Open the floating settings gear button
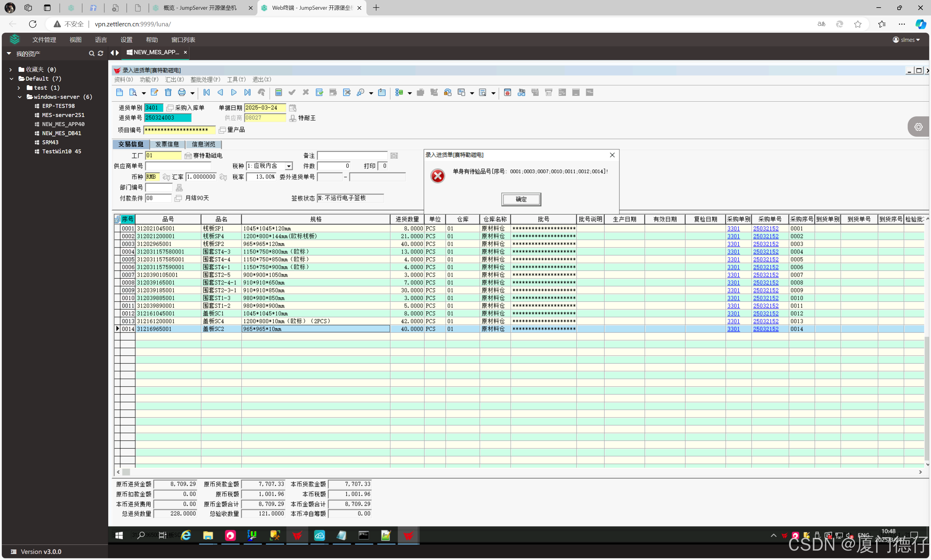Image resolution: width=931 pixels, height=560 pixels. pos(918,127)
